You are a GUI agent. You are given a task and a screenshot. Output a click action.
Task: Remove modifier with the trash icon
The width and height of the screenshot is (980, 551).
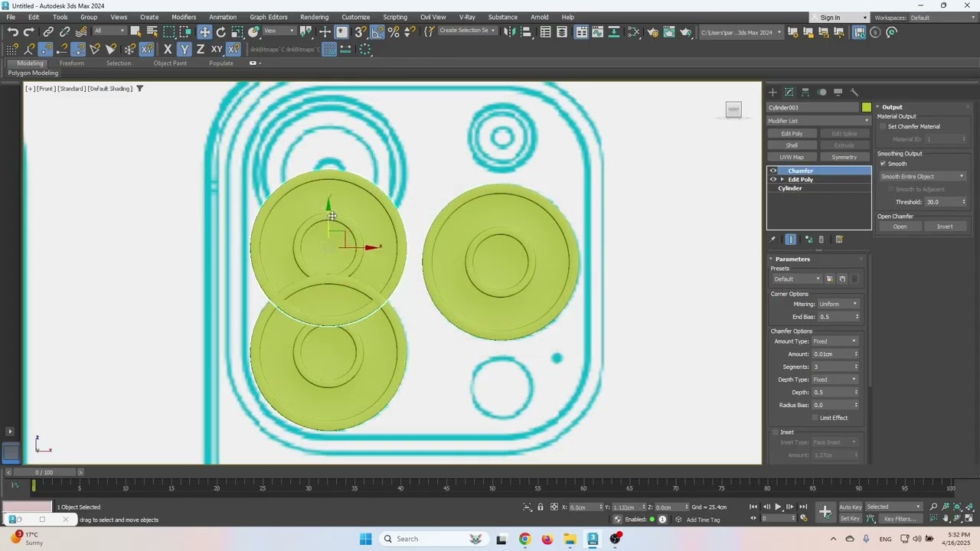click(821, 240)
